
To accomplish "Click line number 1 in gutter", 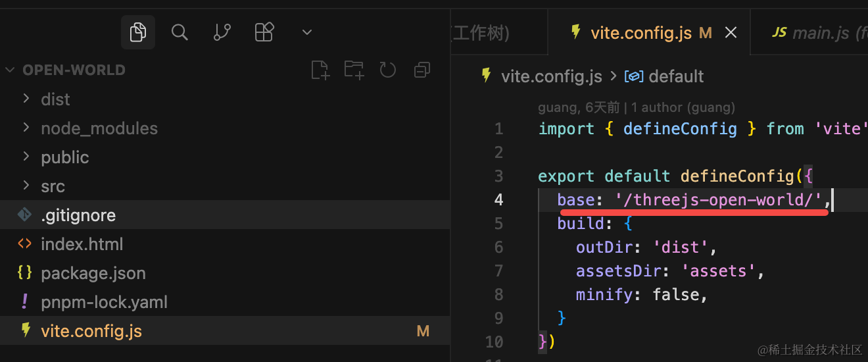I will pos(498,128).
